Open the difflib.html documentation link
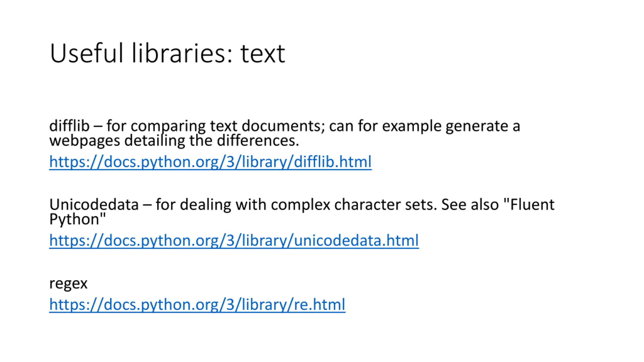 tap(210, 162)
